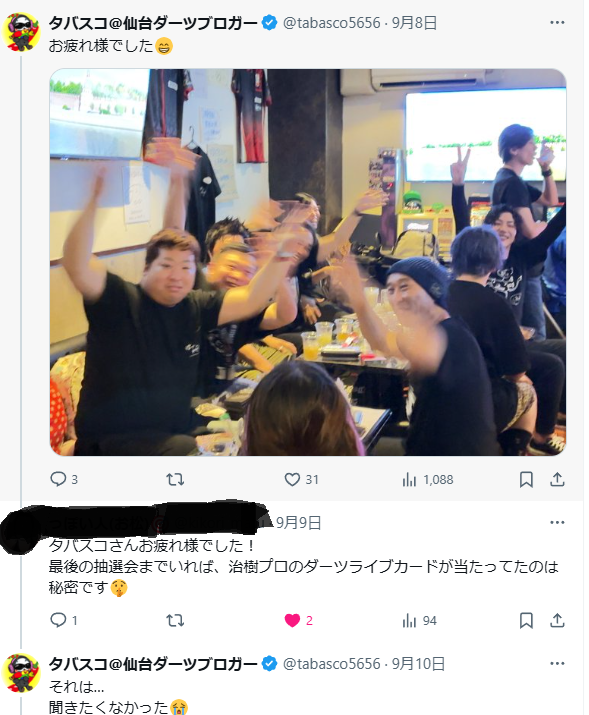View analytics showing 1,088 views
589x715 pixels.
428,480
